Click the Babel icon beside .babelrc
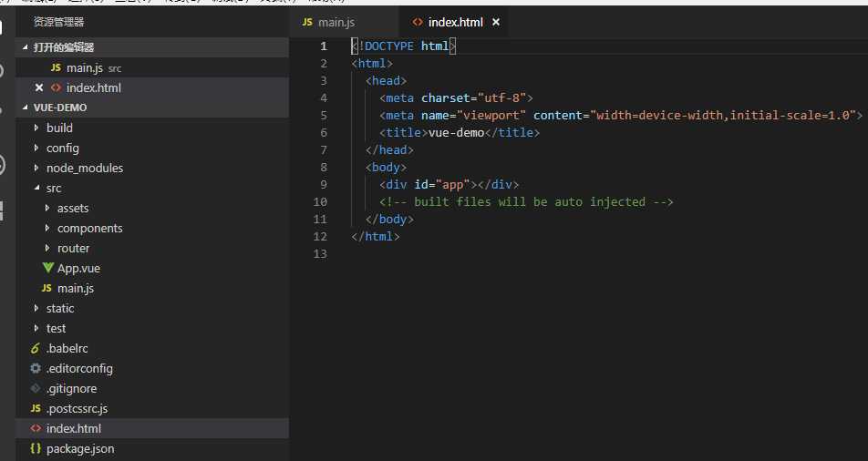Image resolution: width=868 pixels, height=461 pixels. pos(36,348)
